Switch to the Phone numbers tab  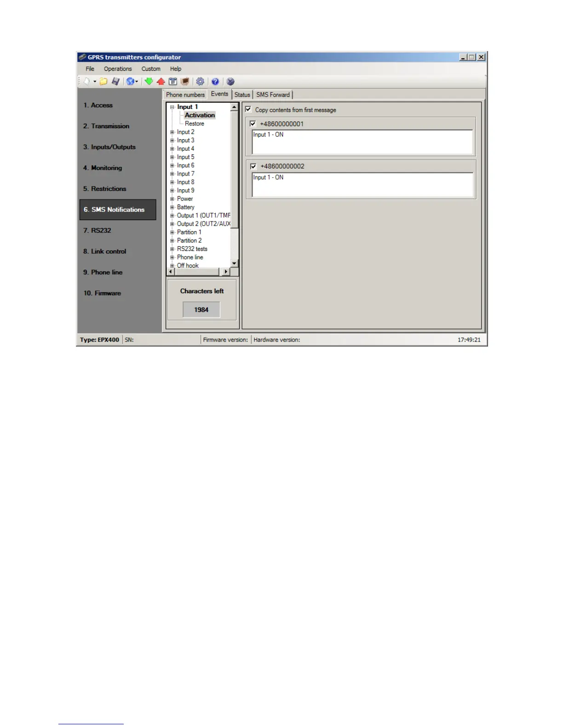click(185, 95)
